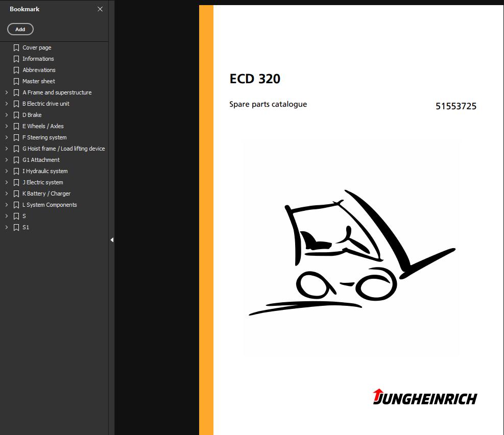Expand the S1 bookmark chevron
504x435 pixels.
7,228
